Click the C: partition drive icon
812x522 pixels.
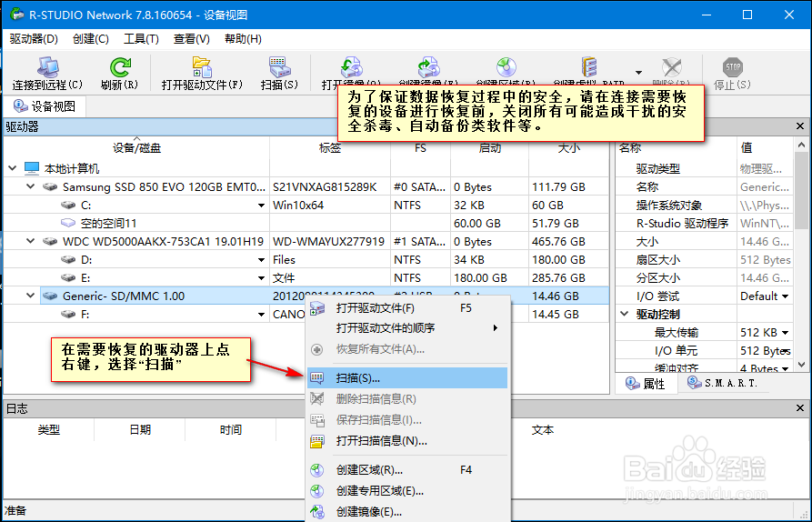[68, 206]
